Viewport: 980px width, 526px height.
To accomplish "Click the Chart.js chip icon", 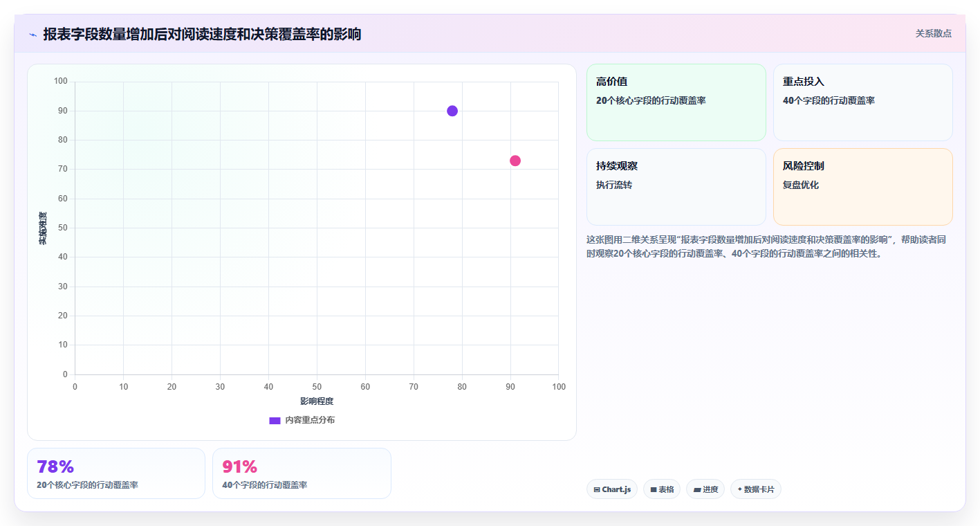I will 597,490.
